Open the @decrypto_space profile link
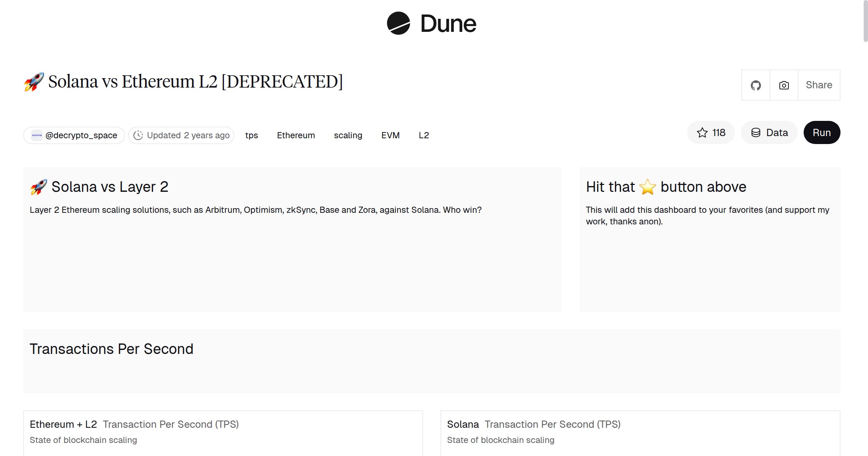 tap(81, 135)
